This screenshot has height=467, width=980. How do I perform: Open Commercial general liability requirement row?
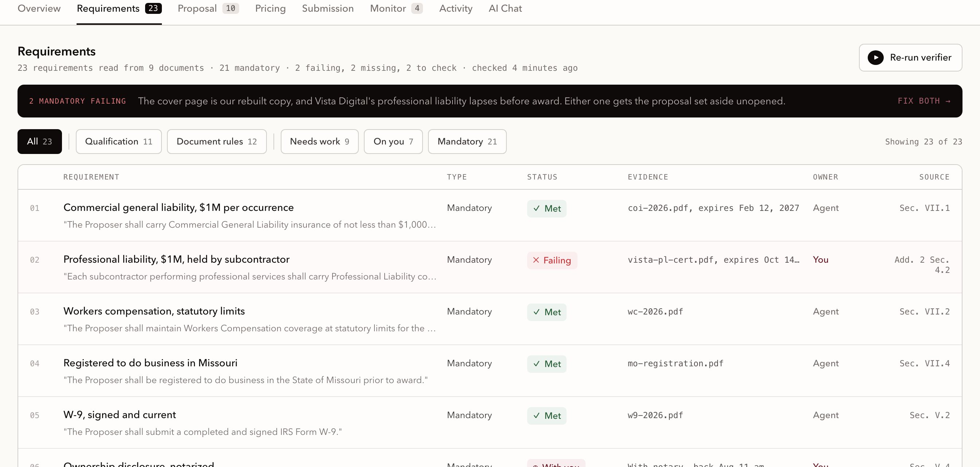[490, 215]
